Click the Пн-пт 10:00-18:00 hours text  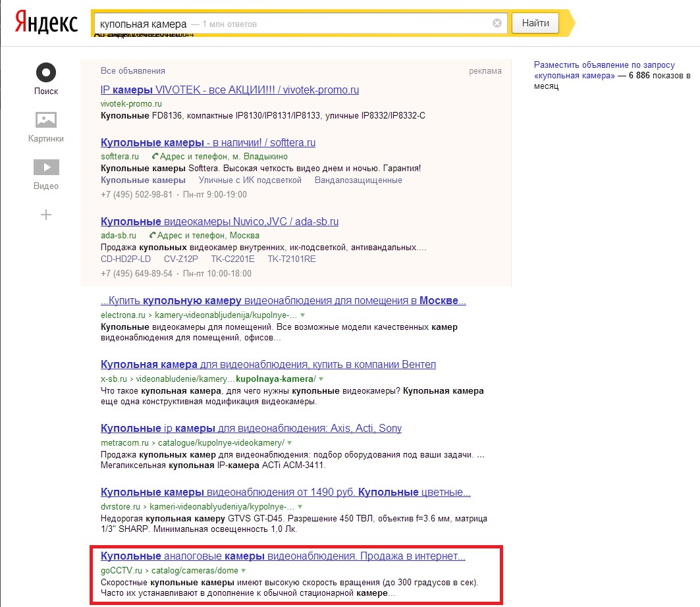tap(217, 274)
